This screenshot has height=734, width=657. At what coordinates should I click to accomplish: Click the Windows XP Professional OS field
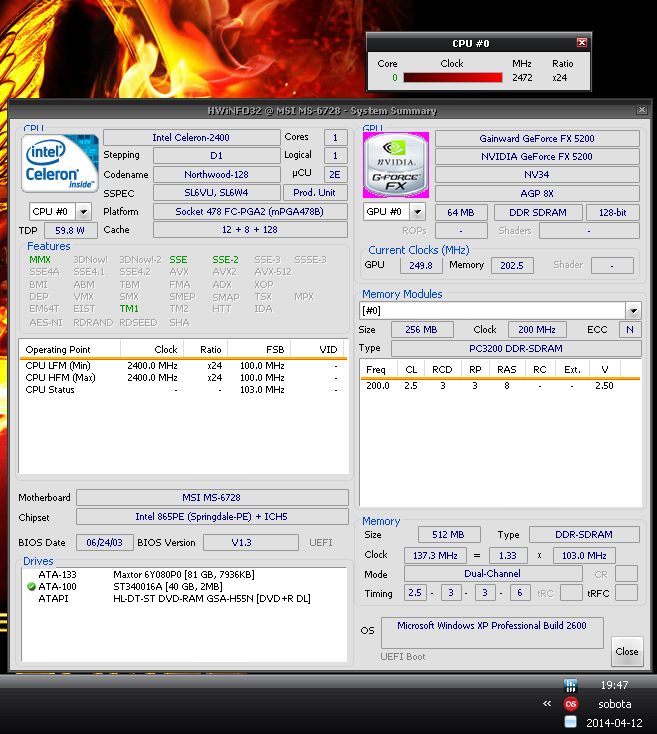pos(492,632)
